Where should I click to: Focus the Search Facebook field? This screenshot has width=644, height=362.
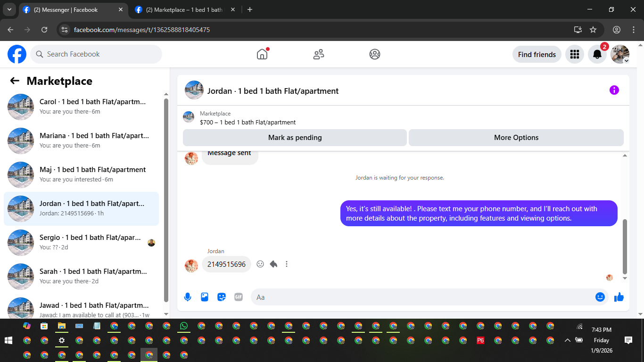96,54
